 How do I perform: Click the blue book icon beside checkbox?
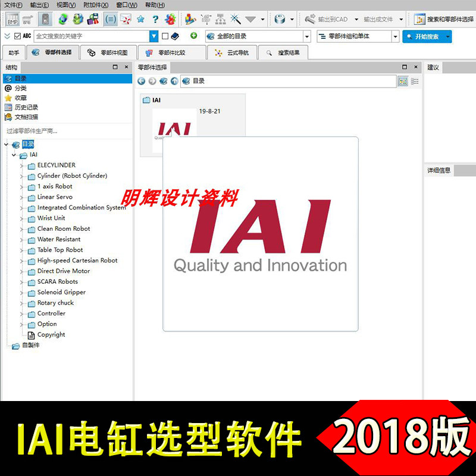(175, 36)
